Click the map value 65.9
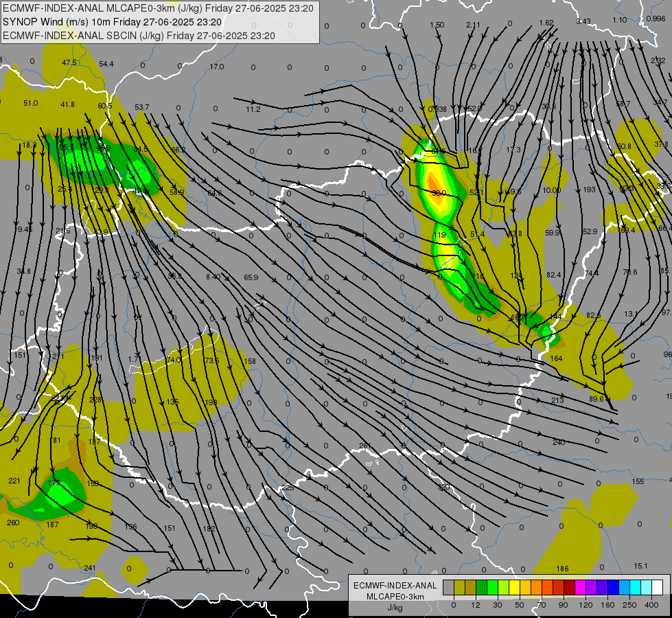 pyautogui.click(x=251, y=277)
